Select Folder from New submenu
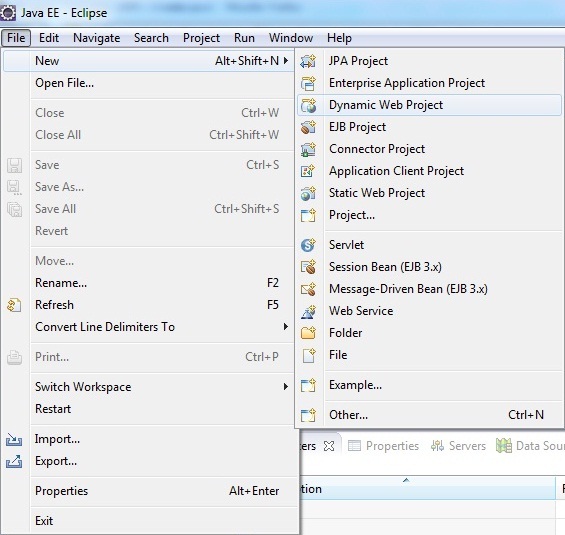565x535 pixels. tap(429, 333)
